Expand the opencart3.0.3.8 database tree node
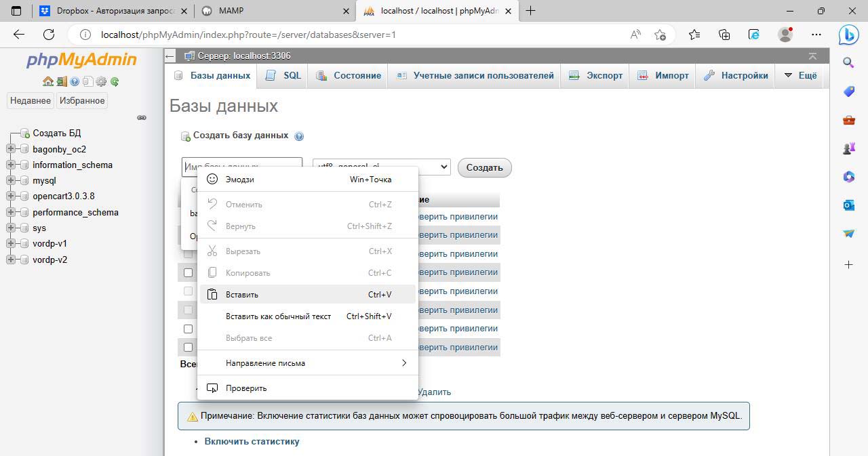Viewport: 868px width, 456px height. pos(11,196)
